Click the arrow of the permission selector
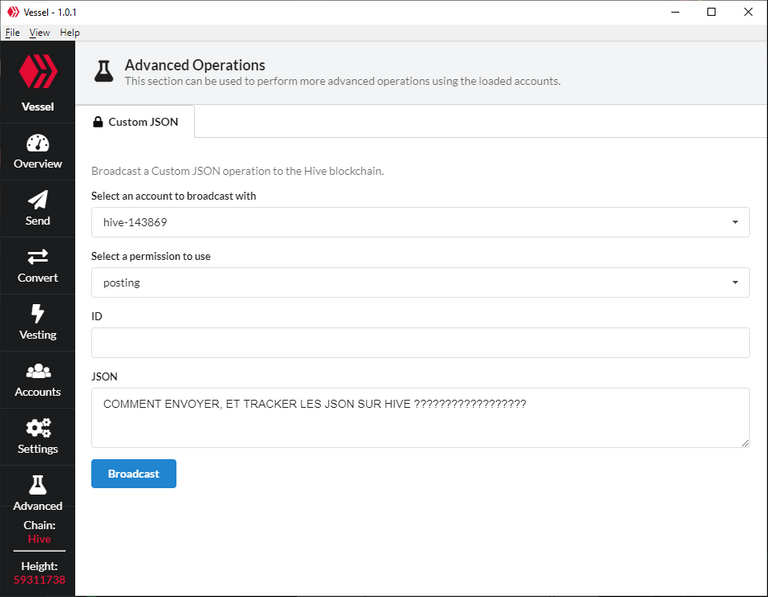This screenshot has height=597, width=768. pos(735,283)
